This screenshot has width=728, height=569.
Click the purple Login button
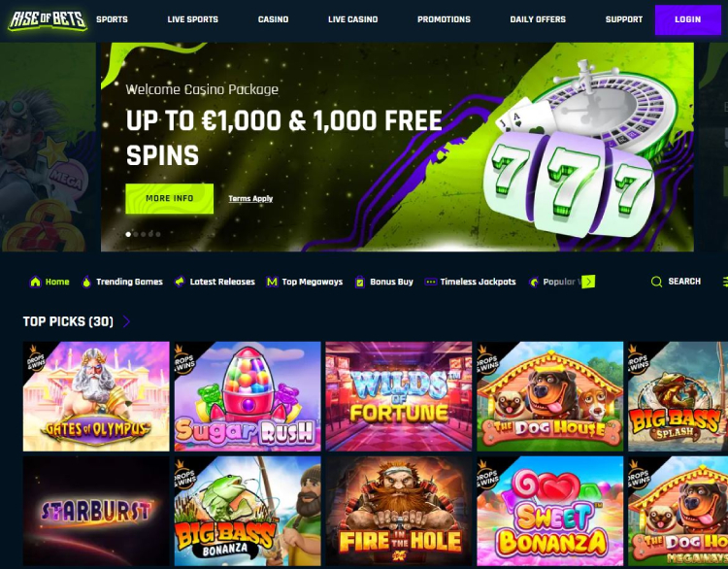[x=687, y=19]
